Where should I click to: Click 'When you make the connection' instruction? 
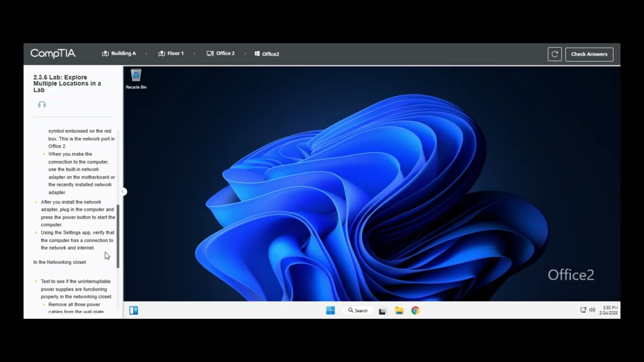coord(82,173)
